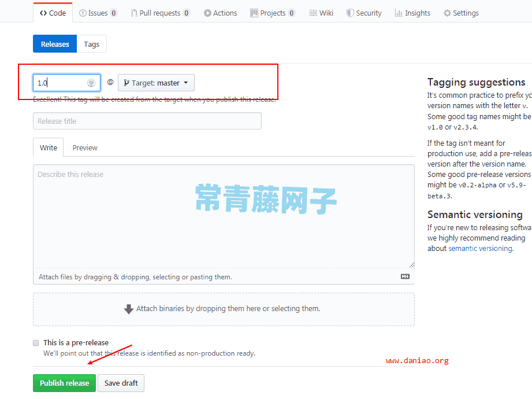Open the Code tab
Image resolution: width=532 pixels, height=399 pixels.
point(53,13)
